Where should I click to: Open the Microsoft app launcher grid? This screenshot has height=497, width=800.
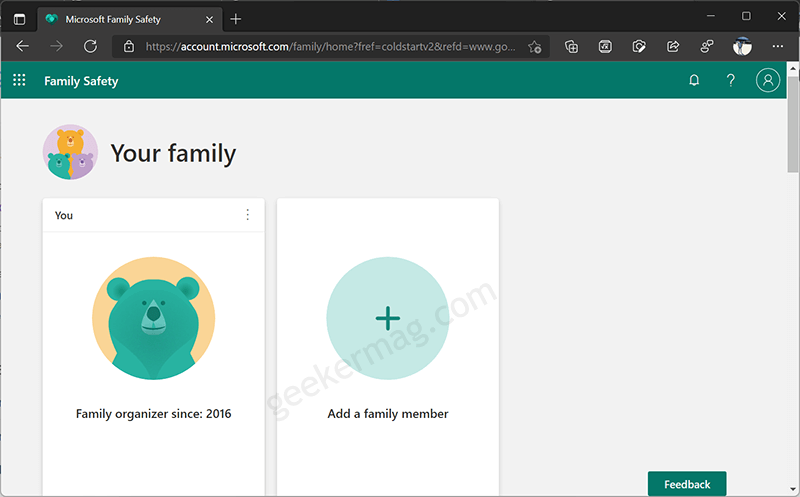[x=19, y=80]
